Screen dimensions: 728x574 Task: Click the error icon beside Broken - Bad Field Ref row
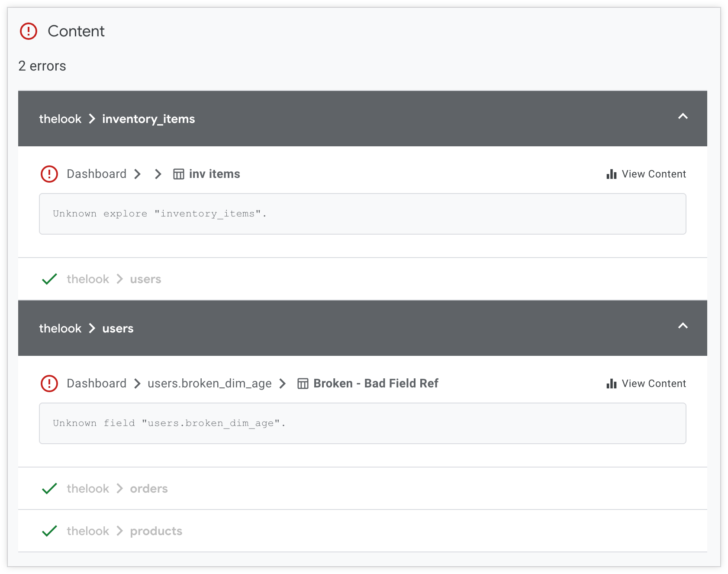click(49, 384)
